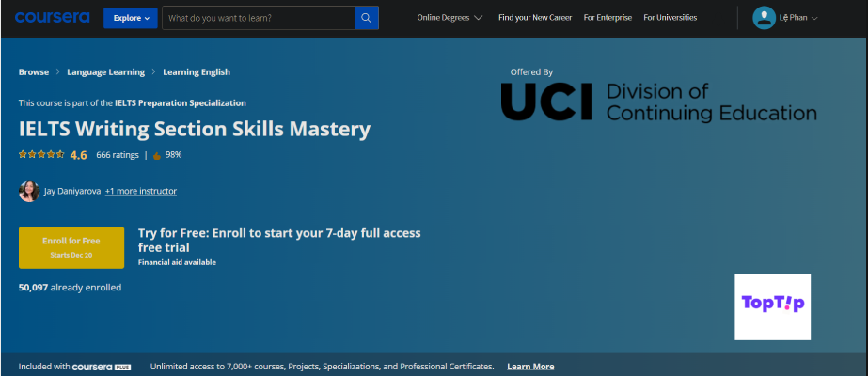868x376 pixels.
Task: Open the Explore dropdown
Action: pos(131,18)
